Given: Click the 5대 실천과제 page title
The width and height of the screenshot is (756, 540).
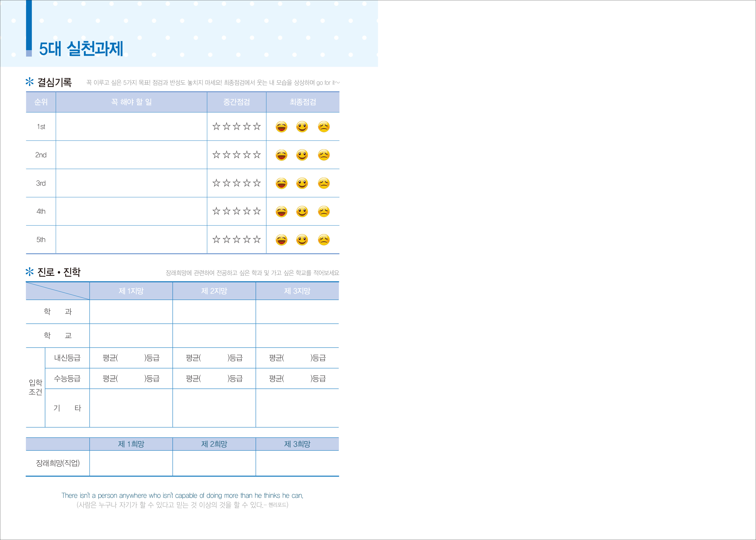Looking at the screenshot, I should pyautogui.click(x=81, y=49).
